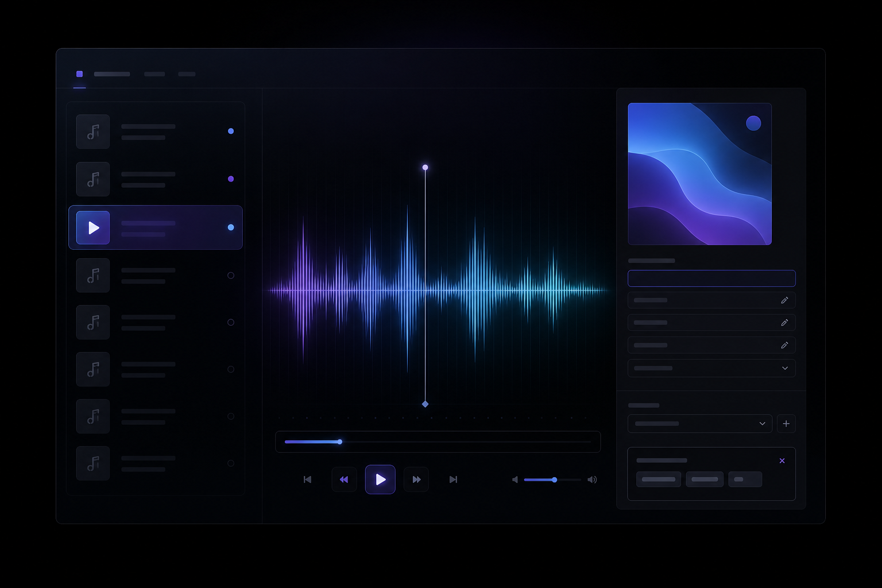Click the round playhead handle above the waveform
Screen dimensions: 882x588
[x=425, y=168]
